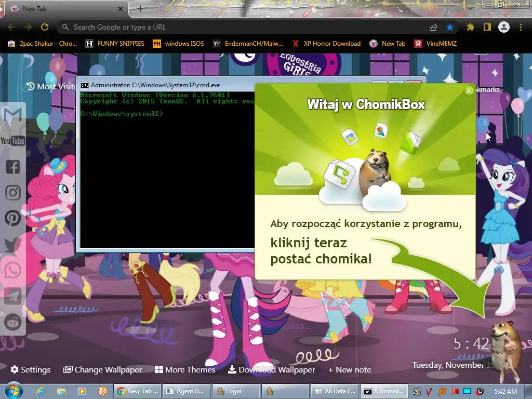Open a new tab with the plus button

(140, 9)
